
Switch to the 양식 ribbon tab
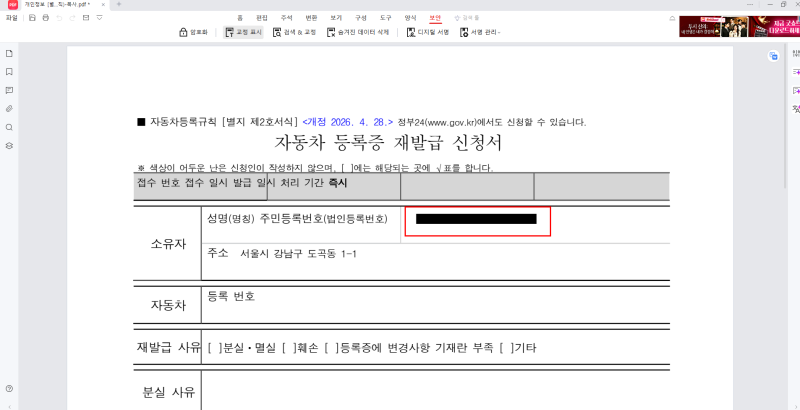(x=410, y=18)
